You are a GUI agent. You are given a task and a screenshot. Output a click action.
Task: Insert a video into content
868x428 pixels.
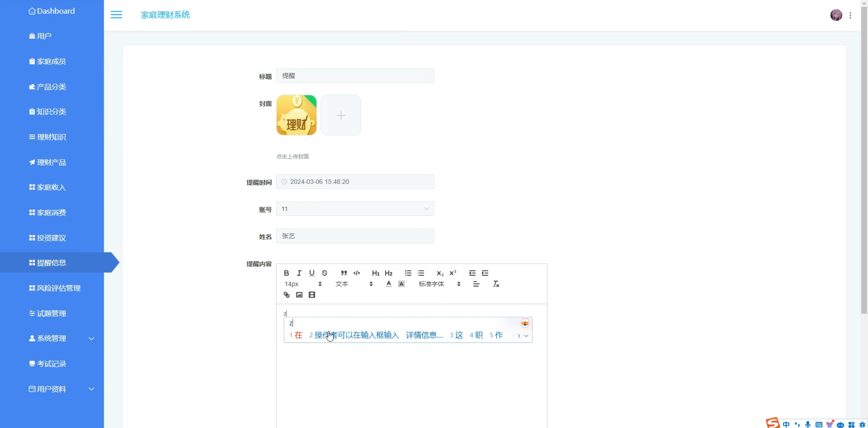click(312, 295)
